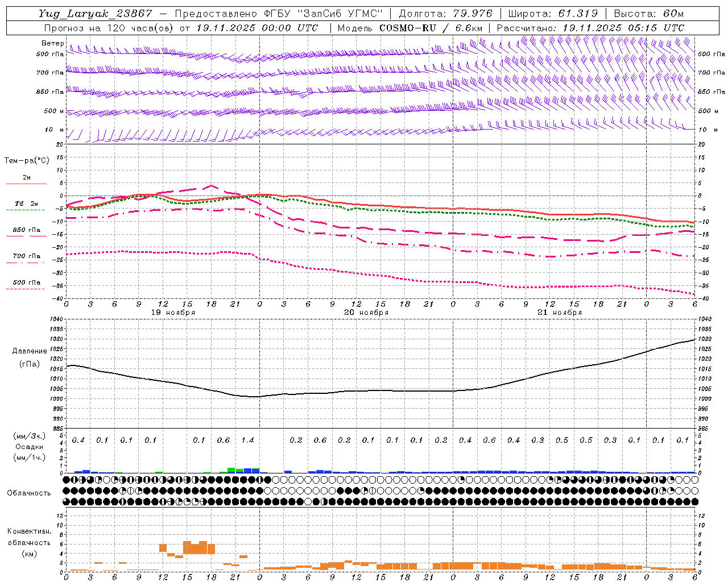Click the date label 20 ноября

click(x=366, y=313)
